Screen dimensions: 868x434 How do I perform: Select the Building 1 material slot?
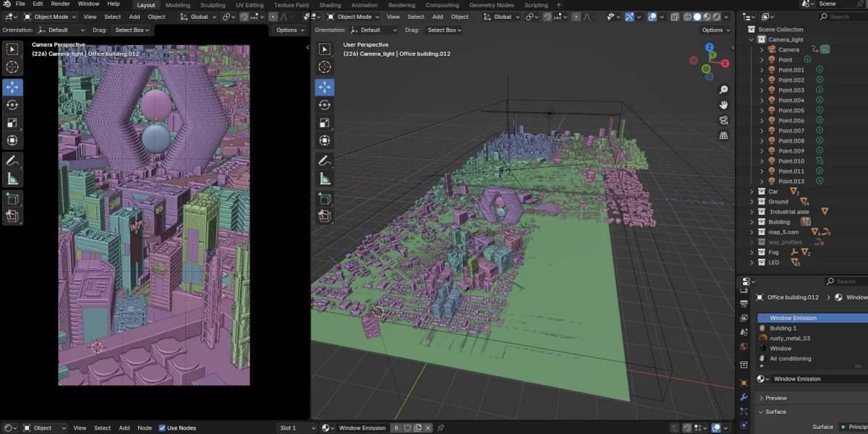click(x=787, y=328)
